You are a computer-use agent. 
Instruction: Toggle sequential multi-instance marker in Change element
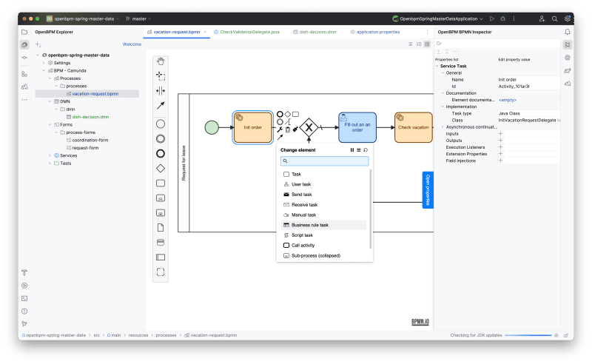pos(359,149)
